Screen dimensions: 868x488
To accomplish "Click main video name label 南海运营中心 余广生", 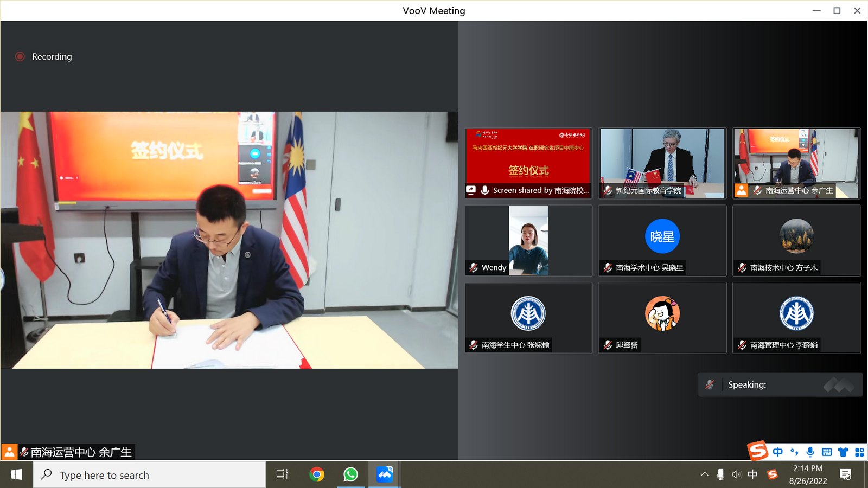I will click(81, 452).
